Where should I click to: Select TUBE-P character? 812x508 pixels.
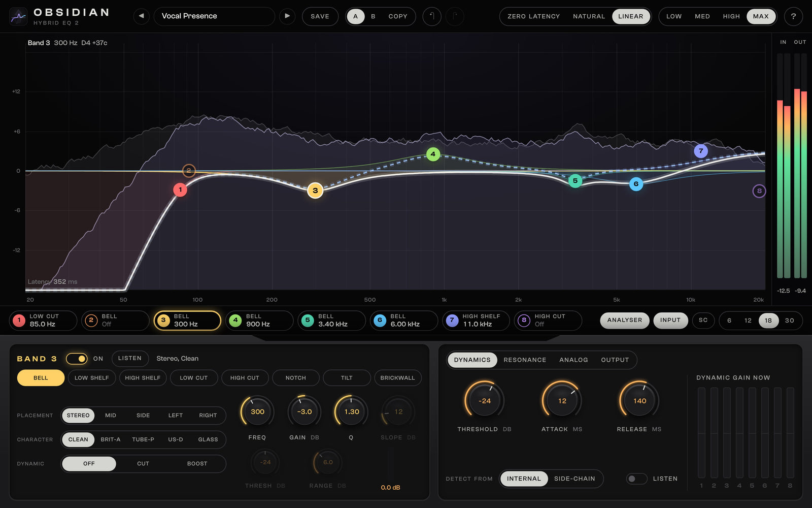click(143, 439)
